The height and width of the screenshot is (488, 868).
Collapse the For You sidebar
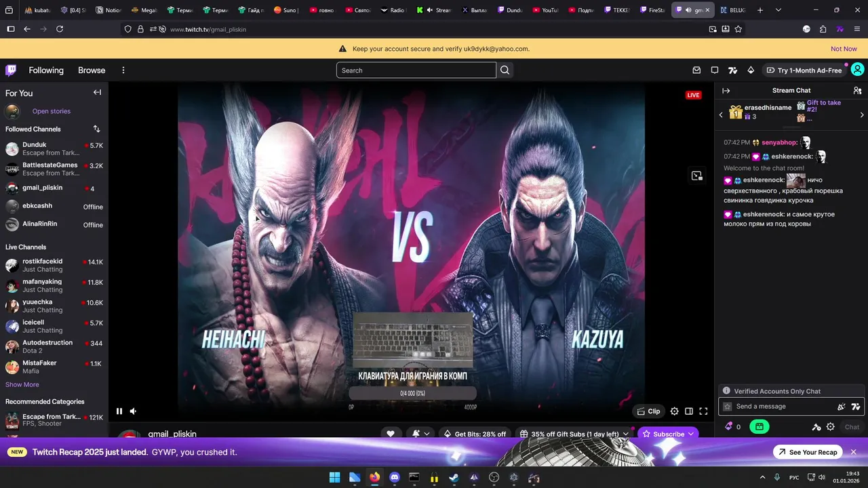[97, 93]
